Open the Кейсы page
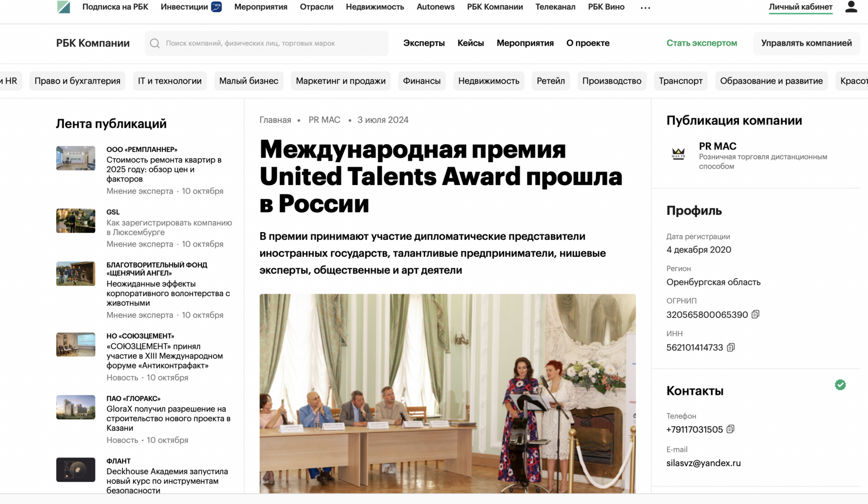Screen dimensions: 868x504 click(x=471, y=43)
